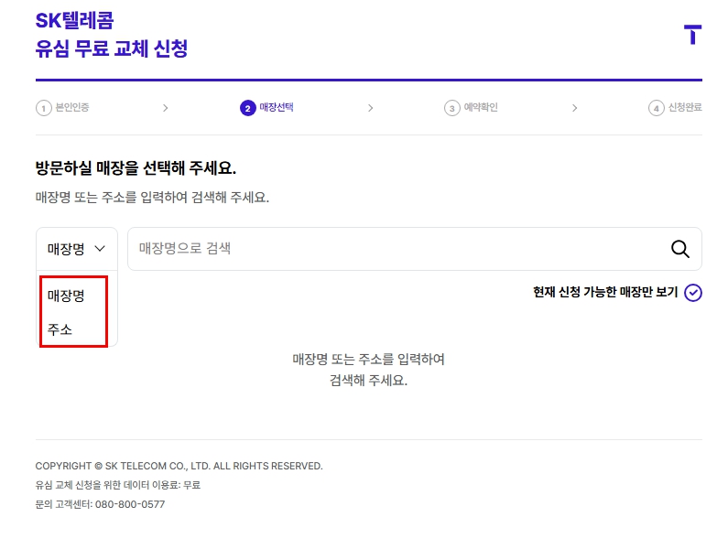
Task: Select '매장명' option in dropdown list
Action: point(66,296)
